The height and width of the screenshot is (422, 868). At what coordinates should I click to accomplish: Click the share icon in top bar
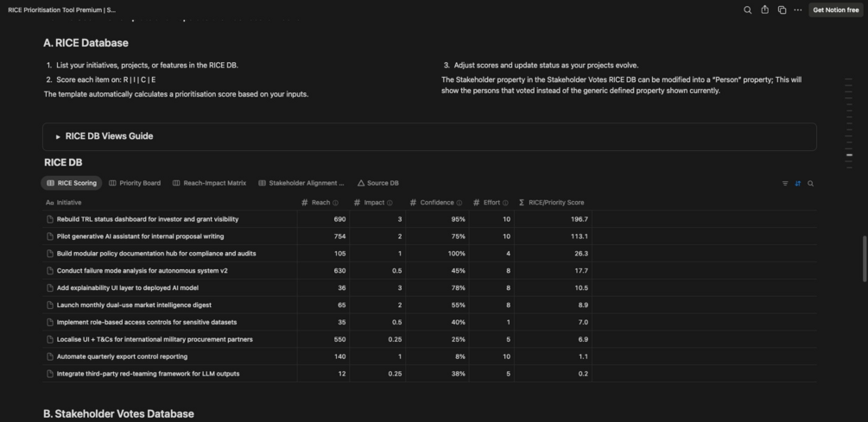pos(764,10)
